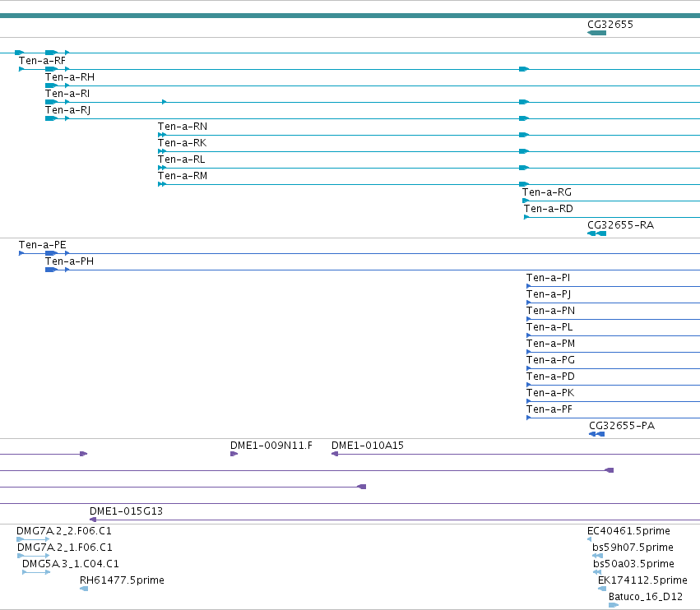The height and width of the screenshot is (610, 700).
Task: Select the RH61477.5prime EST label
Action: click(x=122, y=580)
